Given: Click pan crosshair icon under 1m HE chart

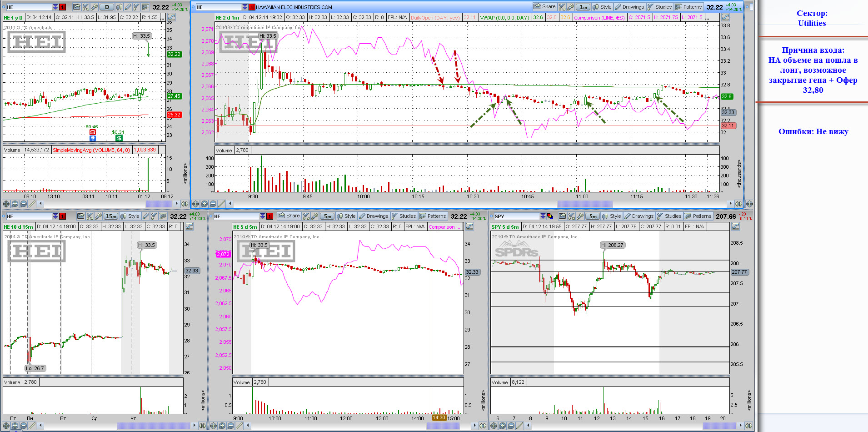Looking at the screenshot, I should 195,204.
